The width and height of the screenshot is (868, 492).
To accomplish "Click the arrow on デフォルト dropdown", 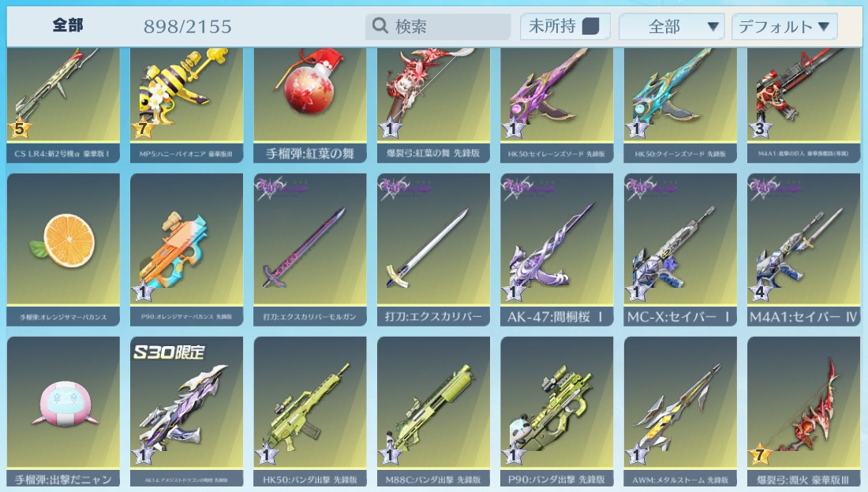I will pyautogui.click(x=823, y=26).
